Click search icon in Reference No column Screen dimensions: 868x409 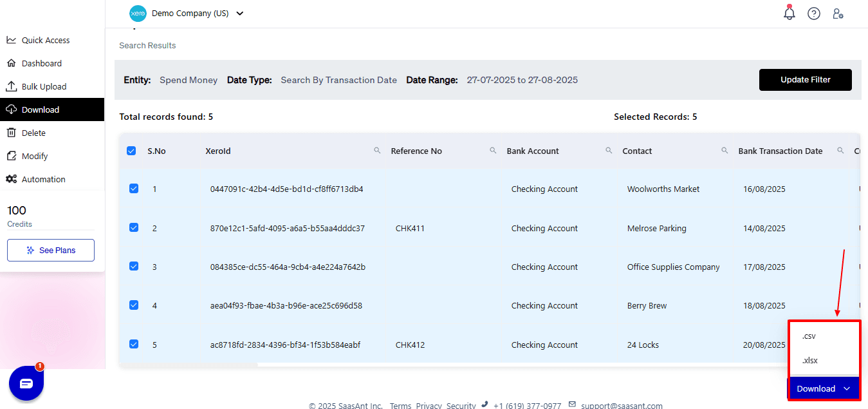coord(493,151)
